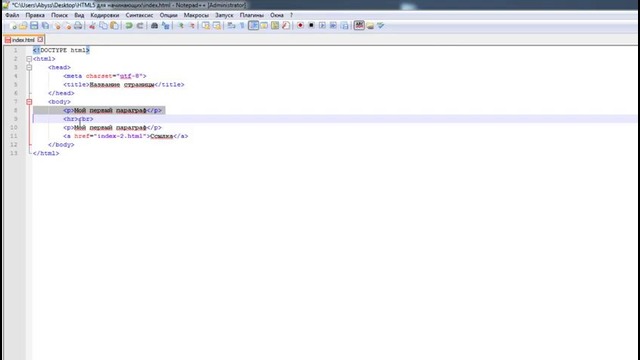Open the Function List toolbar icon

click(x=286, y=26)
